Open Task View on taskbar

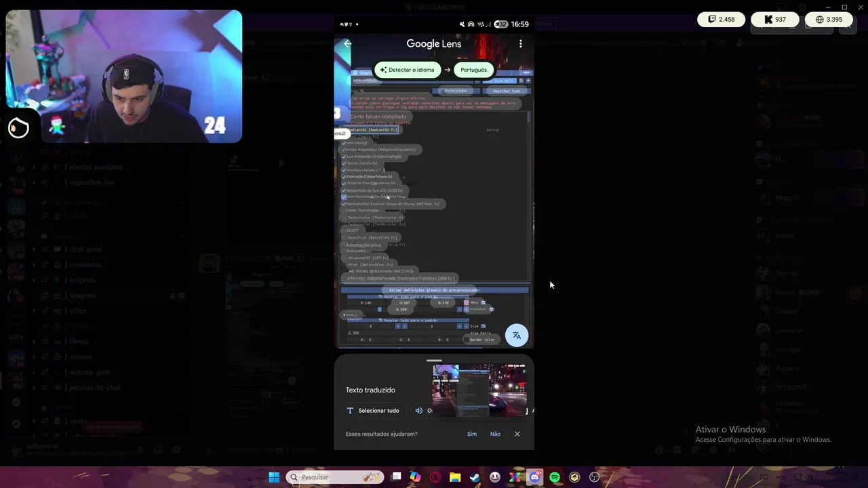pos(397,477)
